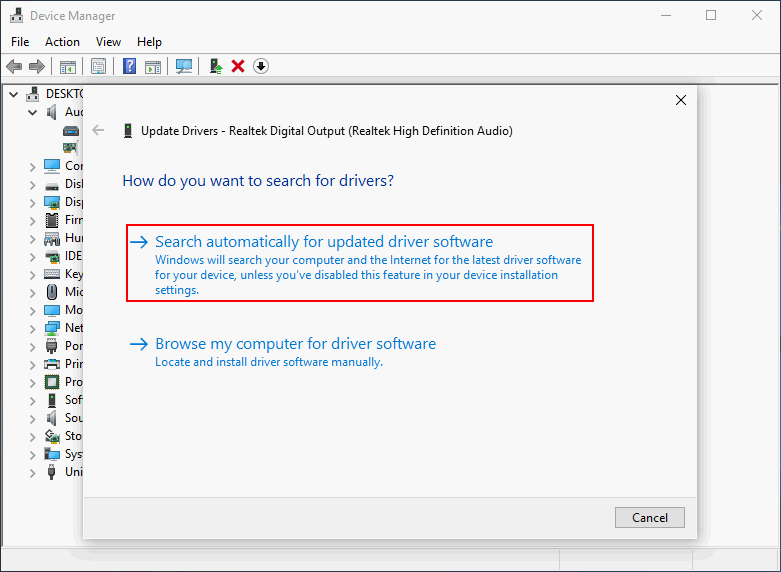This screenshot has height=572, width=781.
Task: Select the Sound controllers speaker icon
Action: tap(52, 418)
